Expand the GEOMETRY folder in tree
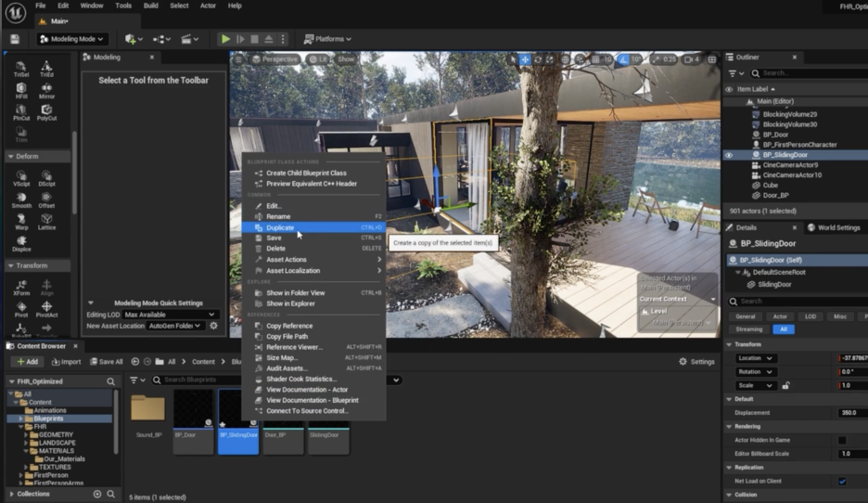 pyautogui.click(x=26, y=435)
